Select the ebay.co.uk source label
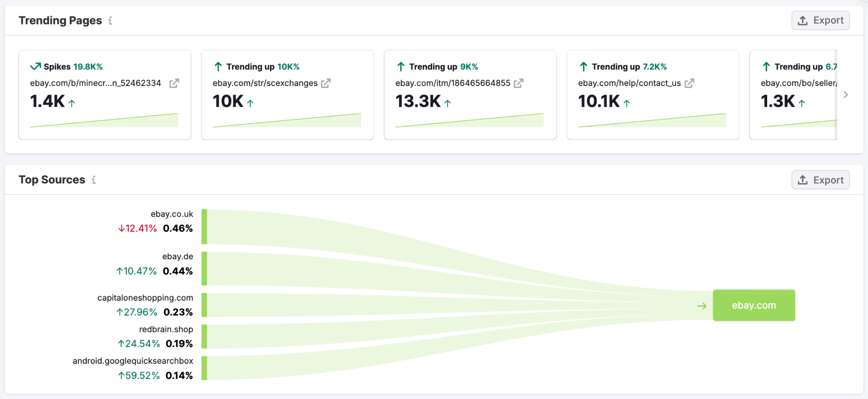The image size is (868, 399). (x=171, y=214)
